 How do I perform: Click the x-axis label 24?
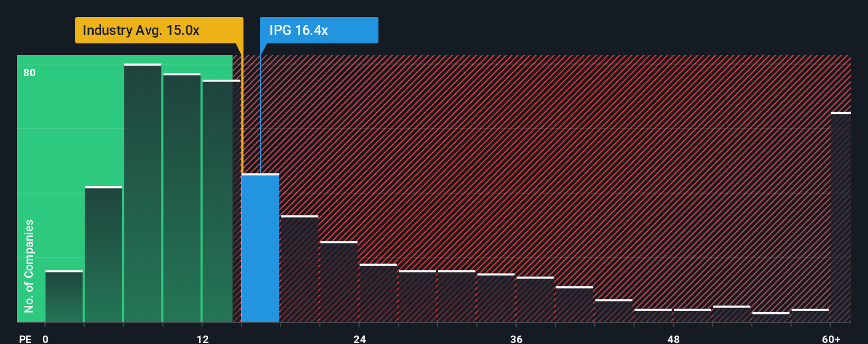(360, 339)
